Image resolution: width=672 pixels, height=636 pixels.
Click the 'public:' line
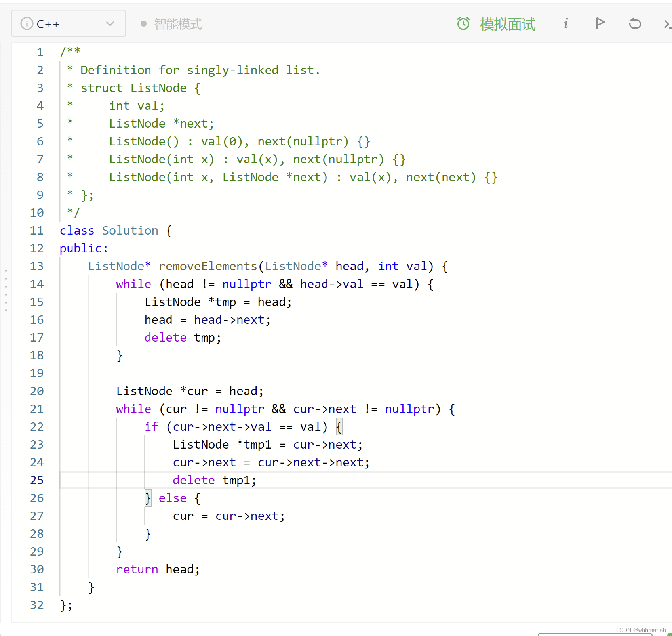coord(84,248)
